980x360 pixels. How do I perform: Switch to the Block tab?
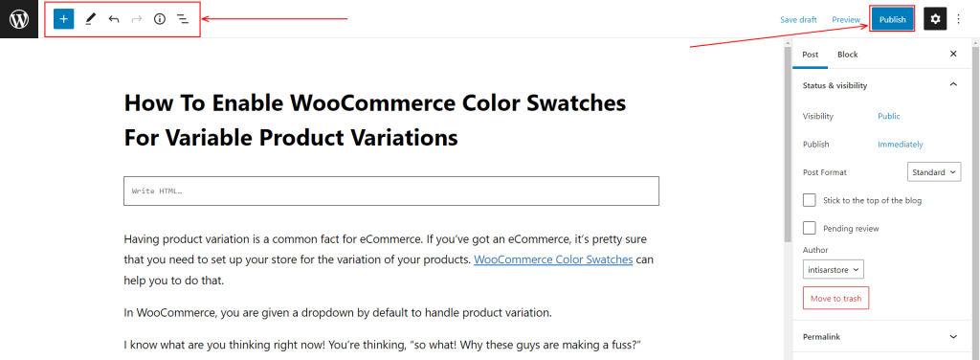tap(848, 55)
